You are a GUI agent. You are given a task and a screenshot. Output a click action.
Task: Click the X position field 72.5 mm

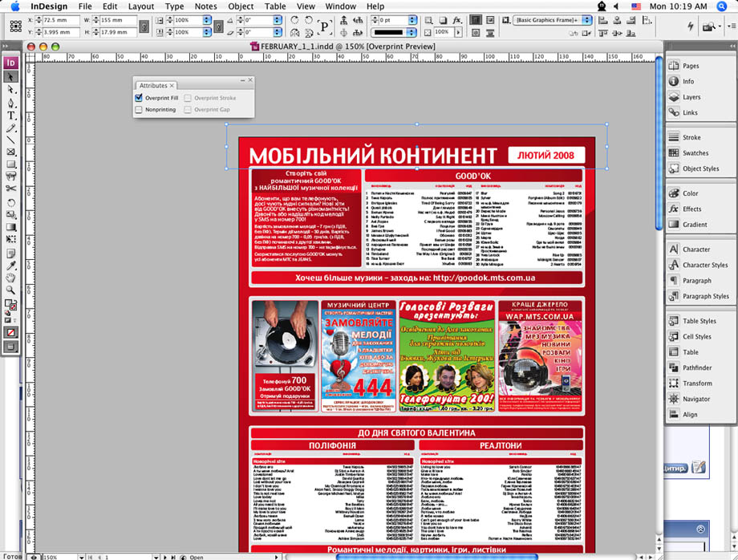(x=62, y=20)
